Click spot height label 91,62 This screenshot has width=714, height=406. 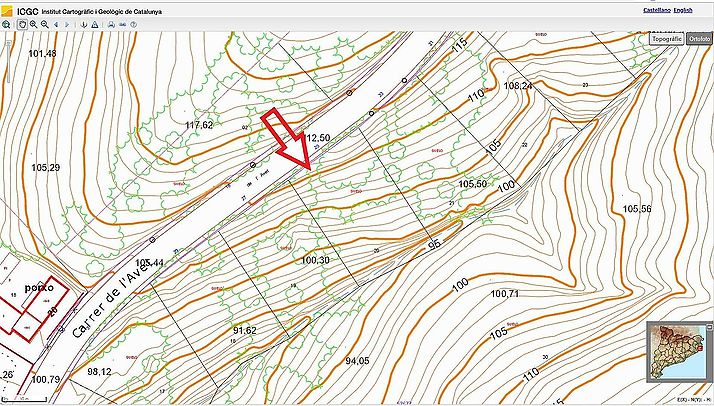point(245,330)
